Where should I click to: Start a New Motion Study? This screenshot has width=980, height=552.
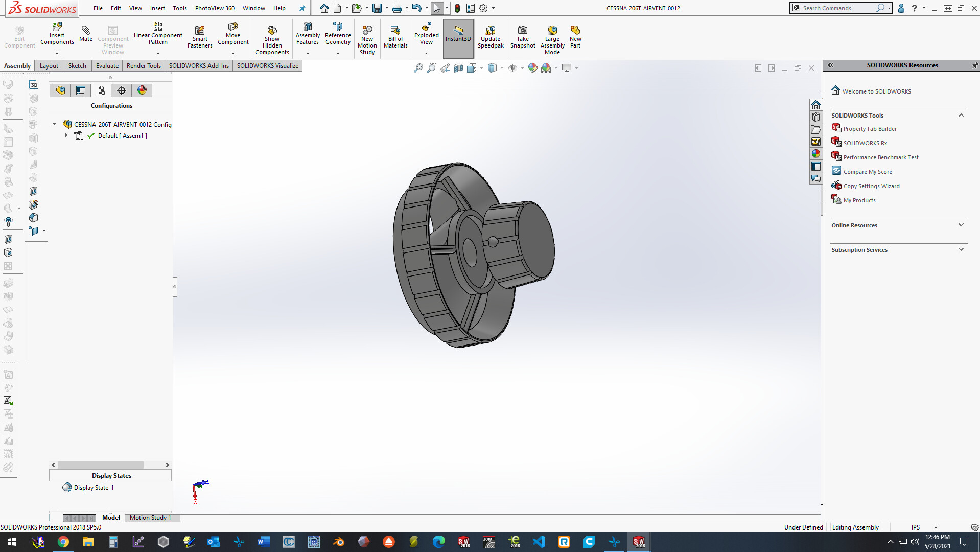(367, 40)
